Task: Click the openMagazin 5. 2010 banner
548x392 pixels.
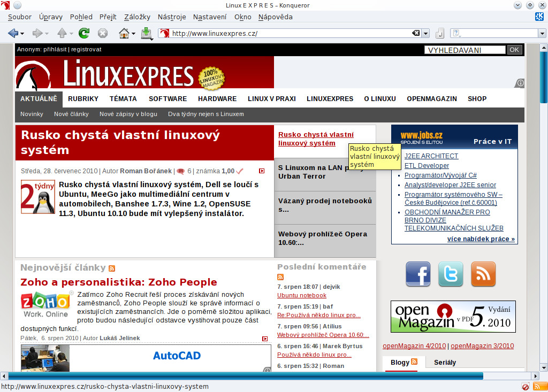Action: [x=453, y=317]
